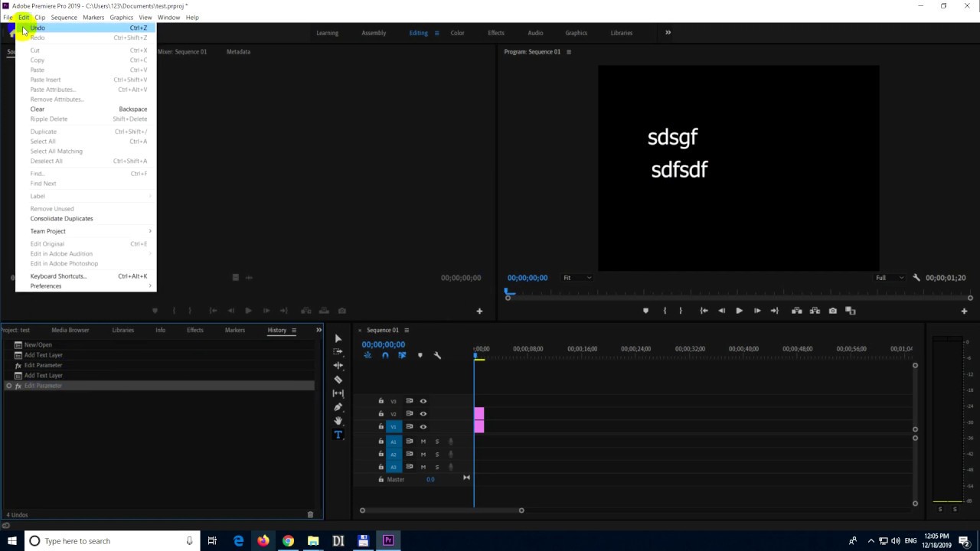
Task: Choose Clear from the Edit menu
Action: point(86,109)
